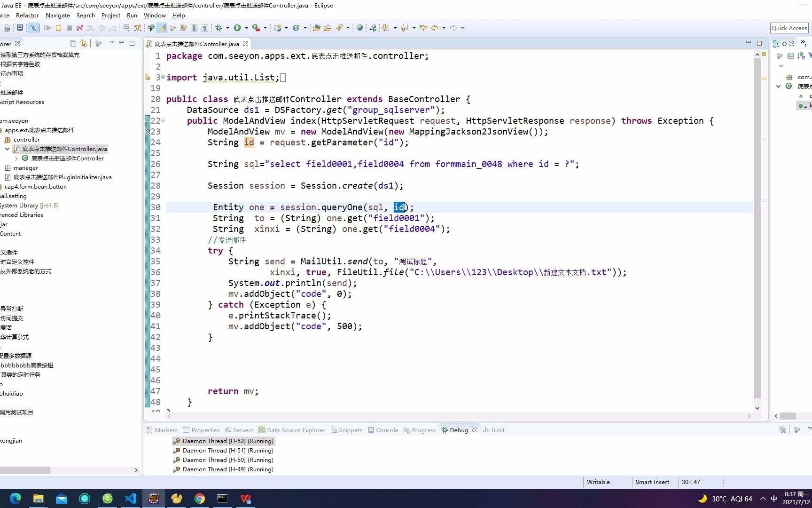
Task: Toggle Mark Occurrences highlighter icon
Action: (162, 28)
